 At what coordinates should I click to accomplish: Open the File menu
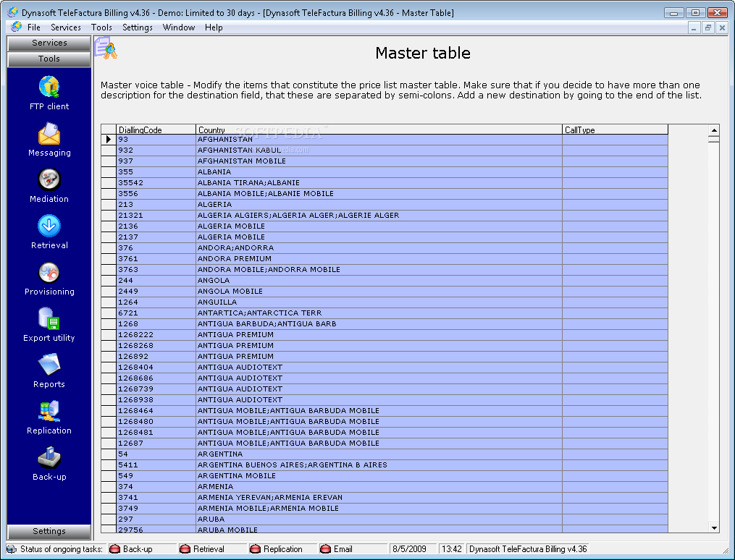point(34,27)
